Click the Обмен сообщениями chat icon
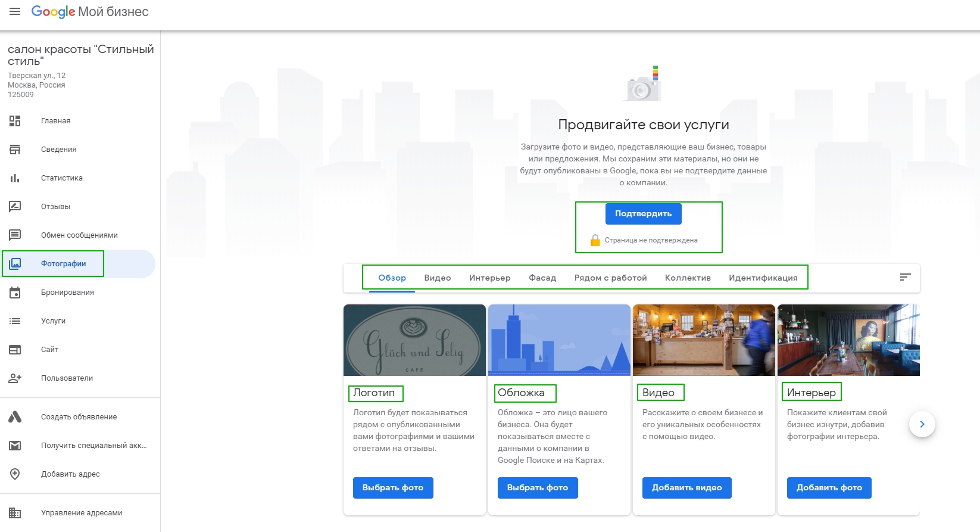This screenshot has height=532, width=980. click(x=15, y=235)
